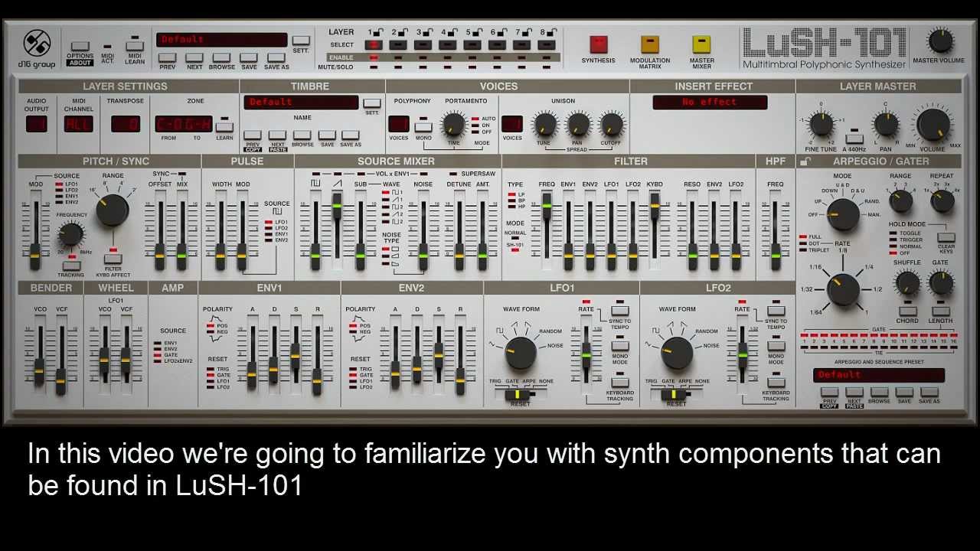Click the pitch Frequency knob

pyautogui.click(x=70, y=235)
